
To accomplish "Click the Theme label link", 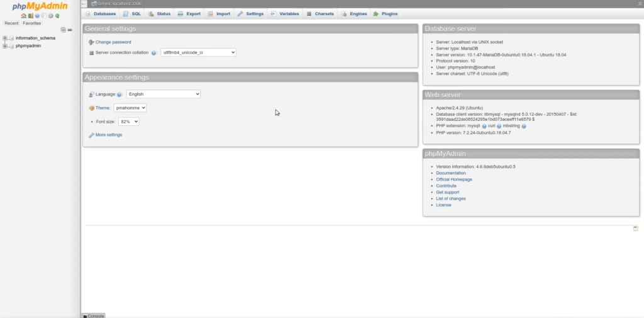I will tap(103, 108).
